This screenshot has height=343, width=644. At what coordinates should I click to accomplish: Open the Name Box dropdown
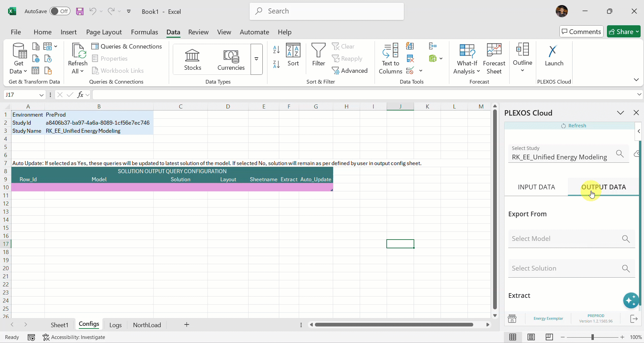(41, 95)
